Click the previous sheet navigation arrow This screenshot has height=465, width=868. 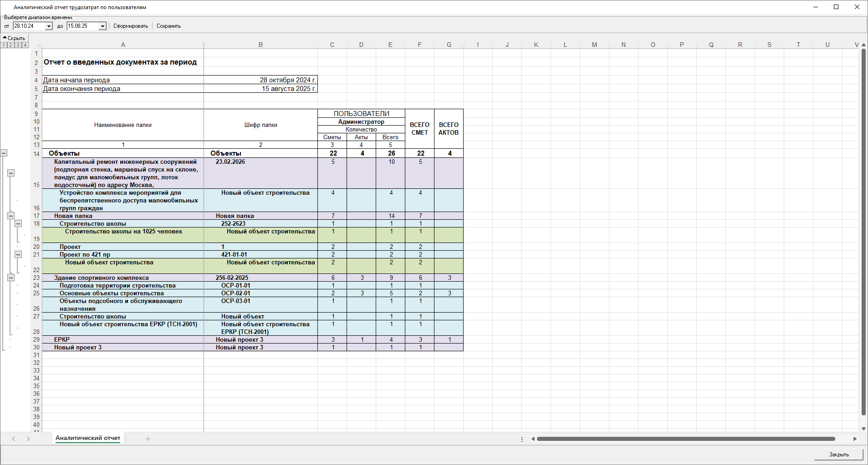tap(14, 439)
